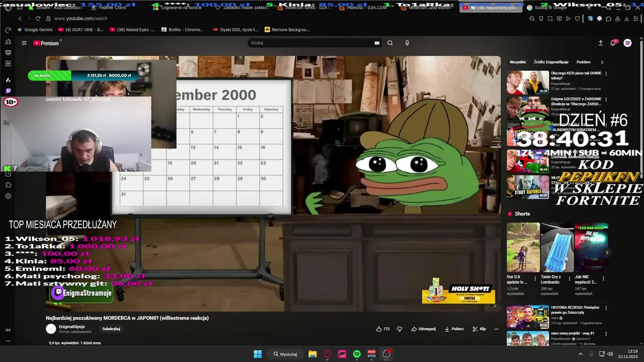The height and width of the screenshot is (362, 644).
Task: Select the 'Podobne' filter chip
Action: coord(584,62)
